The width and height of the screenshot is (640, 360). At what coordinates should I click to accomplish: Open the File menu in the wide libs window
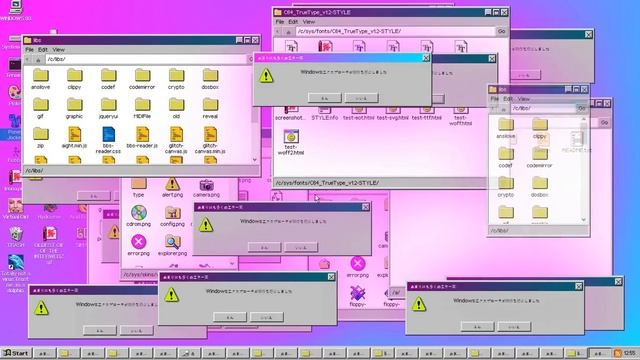[29, 49]
